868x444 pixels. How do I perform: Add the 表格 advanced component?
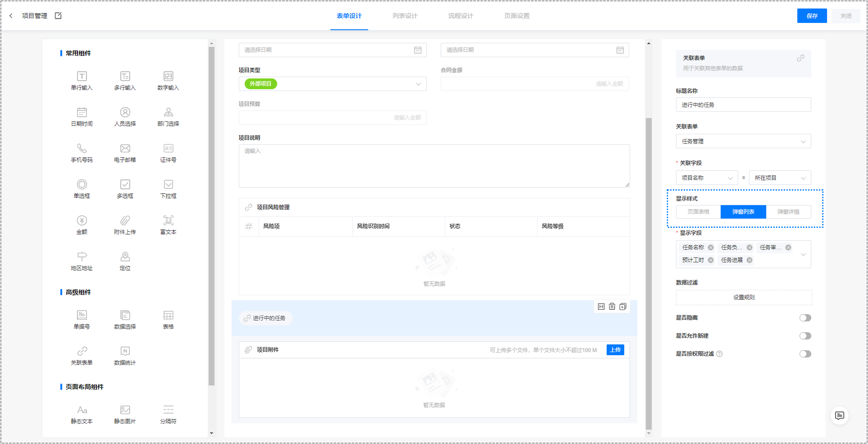tap(168, 320)
